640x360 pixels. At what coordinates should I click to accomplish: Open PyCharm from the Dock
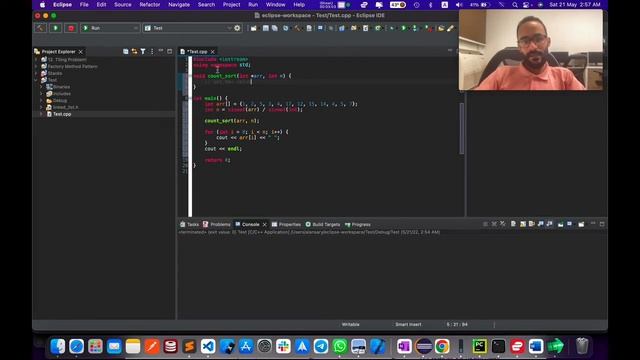click(x=480, y=347)
